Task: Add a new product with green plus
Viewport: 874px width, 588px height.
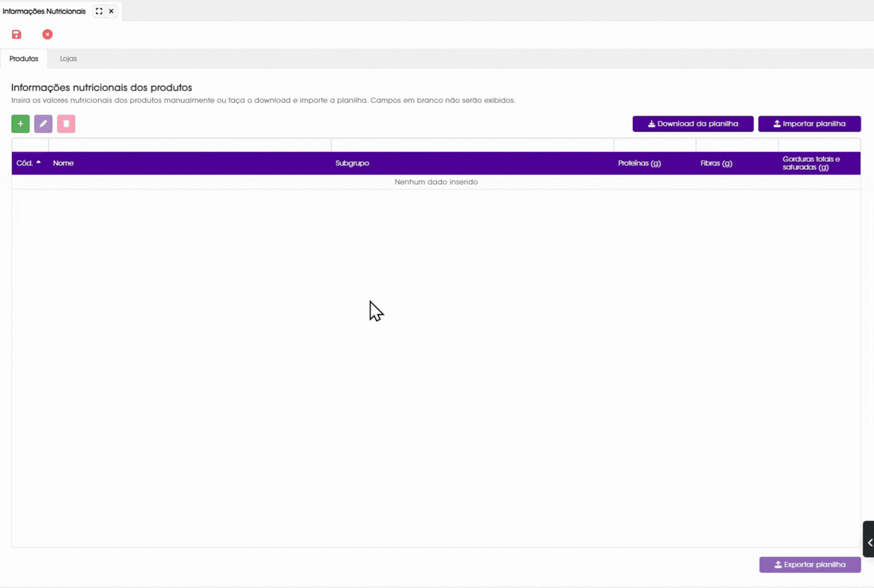Action: (21, 124)
